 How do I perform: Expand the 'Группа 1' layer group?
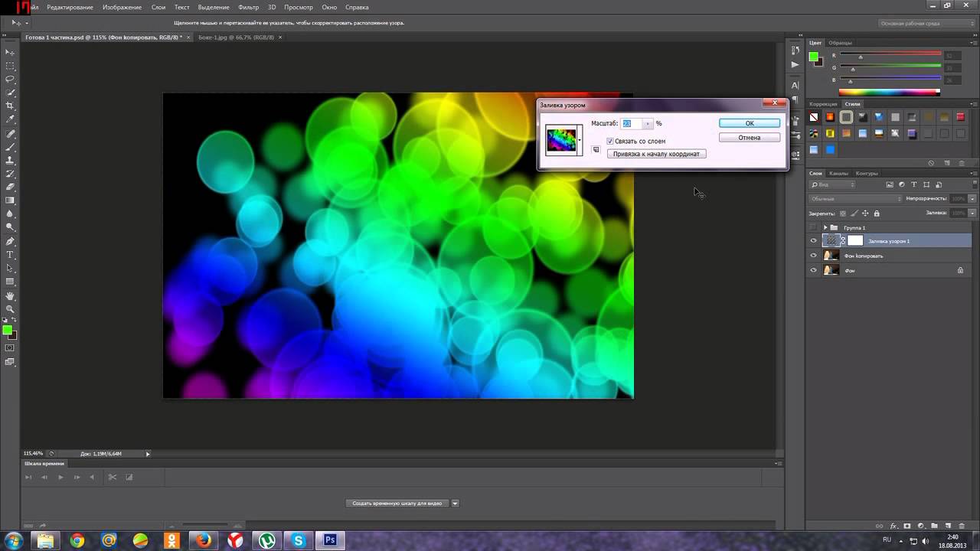tap(825, 228)
